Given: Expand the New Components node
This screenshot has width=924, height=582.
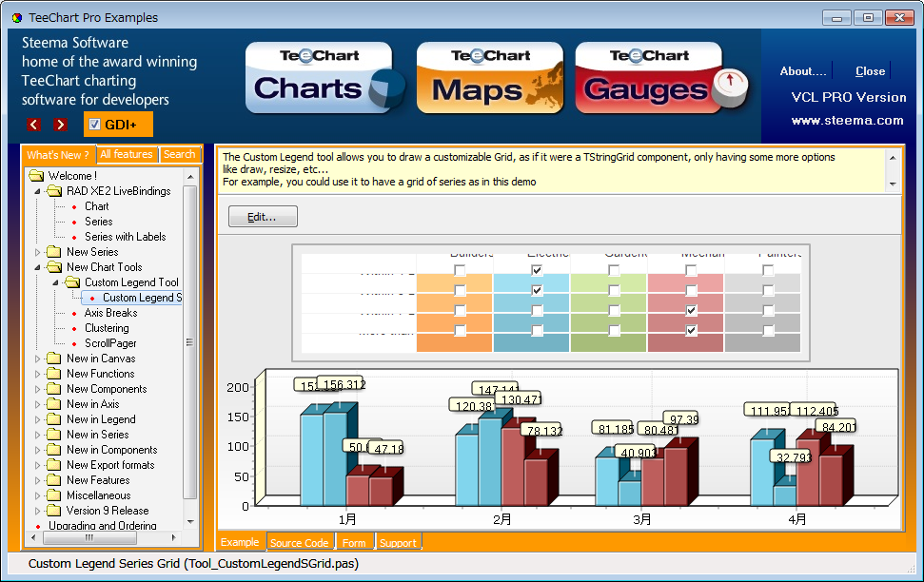Looking at the screenshot, I should click(38, 389).
